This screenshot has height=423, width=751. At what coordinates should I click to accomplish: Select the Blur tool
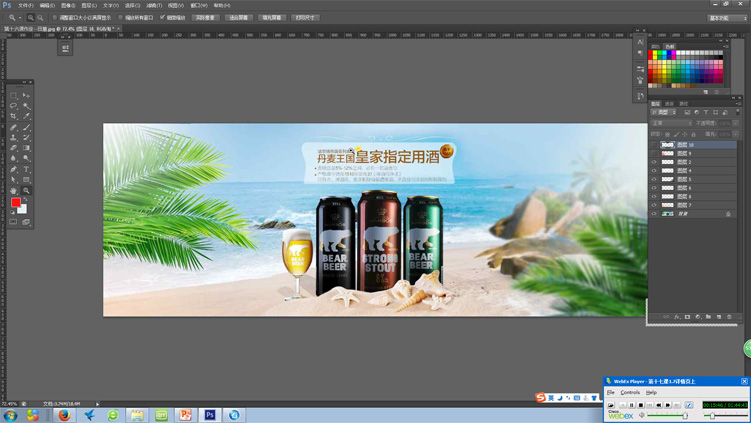pyautogui.click(x=13, y=158)
